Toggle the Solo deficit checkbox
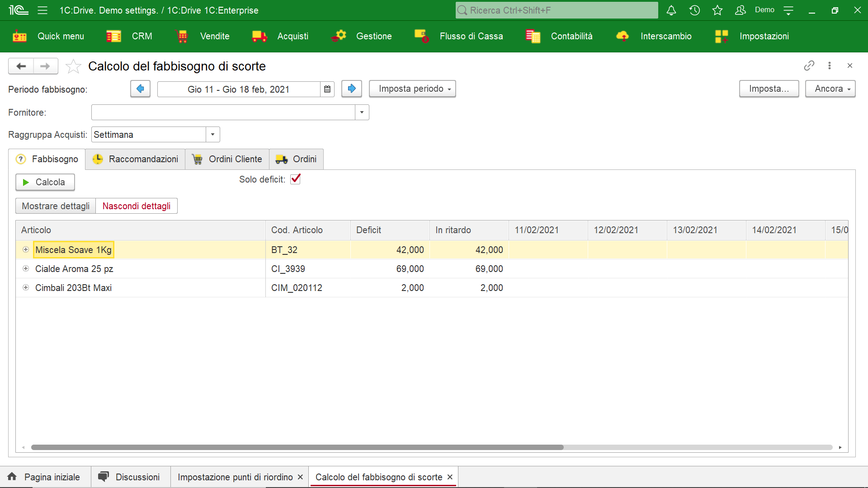The height and width of the screenshot is (488, 868). [296, 179]
